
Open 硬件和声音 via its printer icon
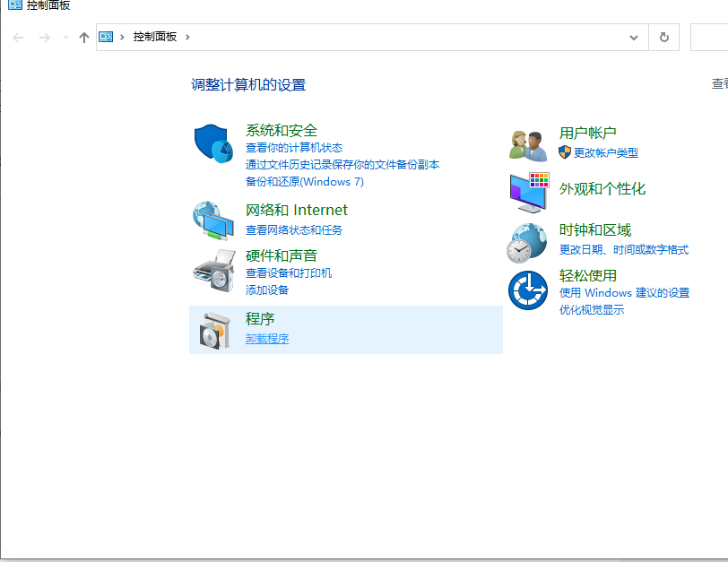point(212,268)
